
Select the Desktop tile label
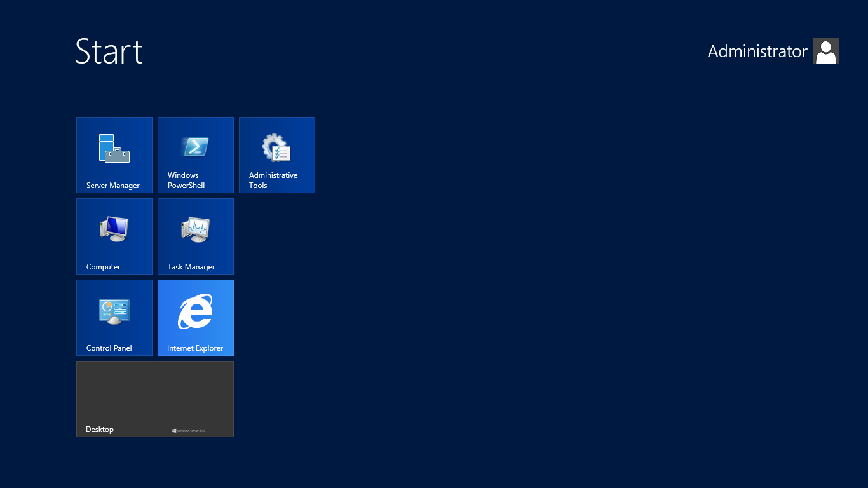[x=100, y=430]
